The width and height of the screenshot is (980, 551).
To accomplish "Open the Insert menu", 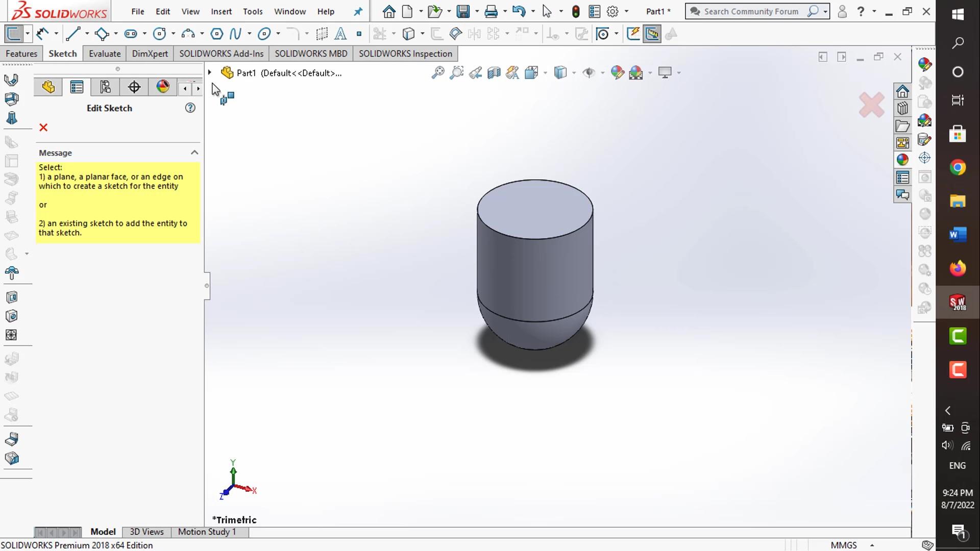I will [x=221, y=11].
